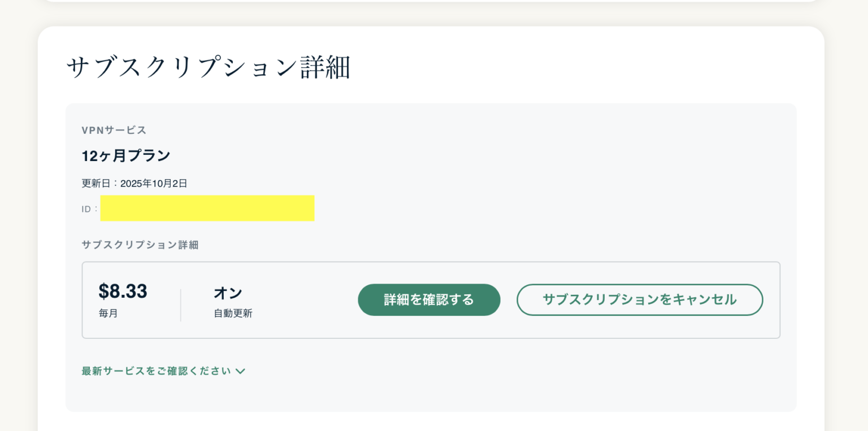Click the 毎月 billing frequency label
The width and height of the screenshot is (868, 431).
pos(108,314)
